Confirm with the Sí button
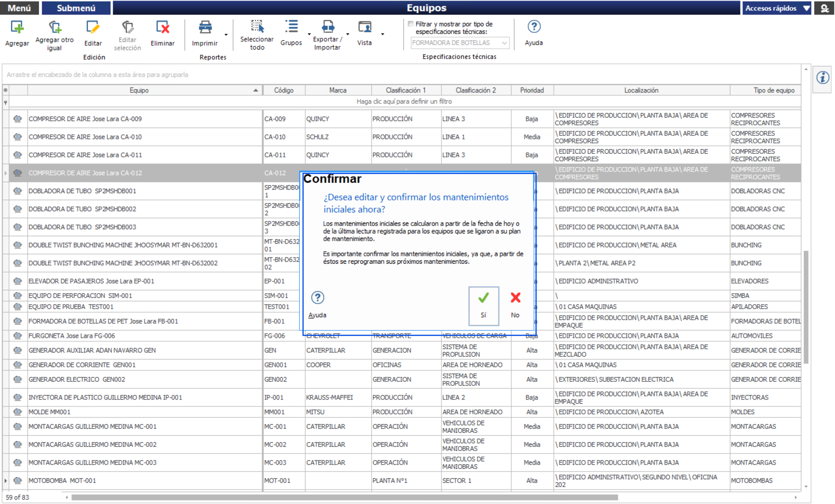Screen dimensions: 835x504 coord(483,306)
